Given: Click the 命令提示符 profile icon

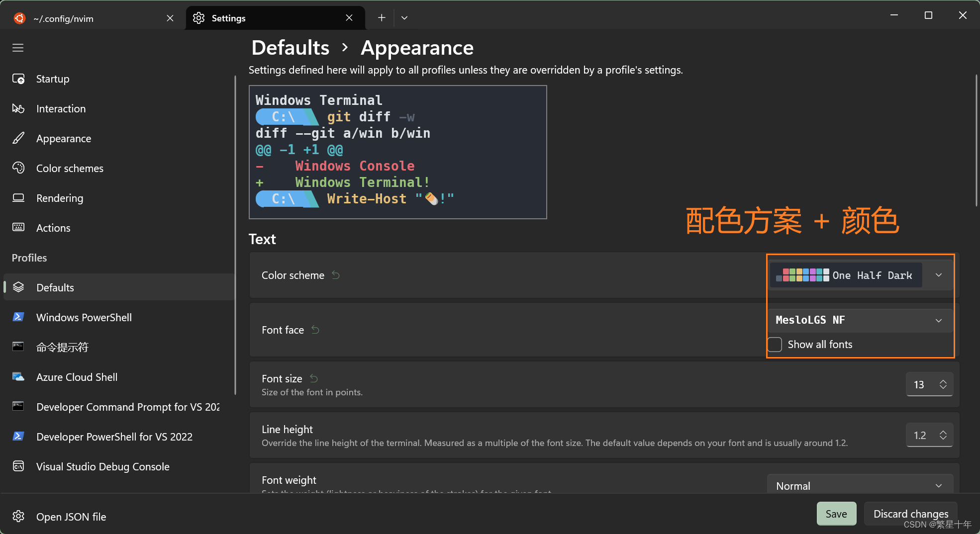Looking at the screenshot, I should click(18, 347).
